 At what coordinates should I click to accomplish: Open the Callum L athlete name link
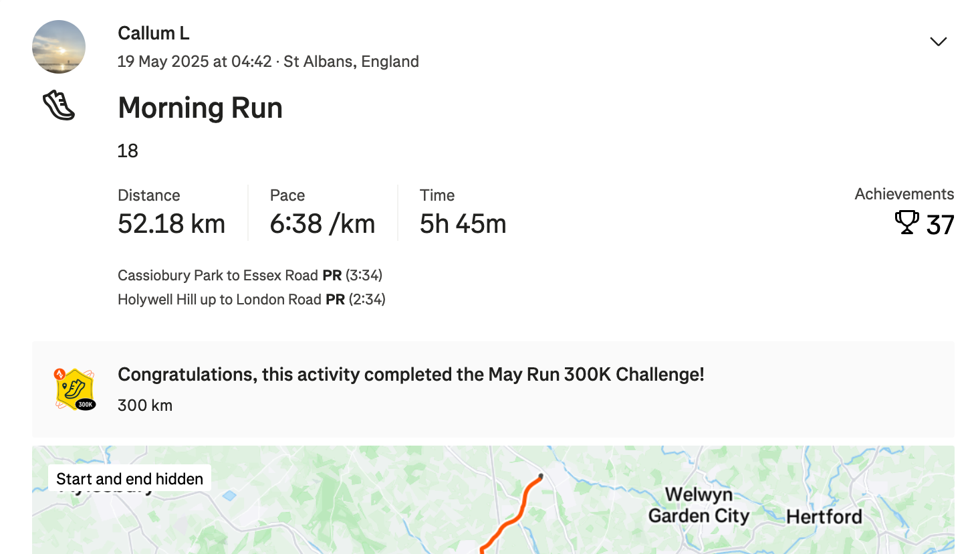(x=154, y=33)
